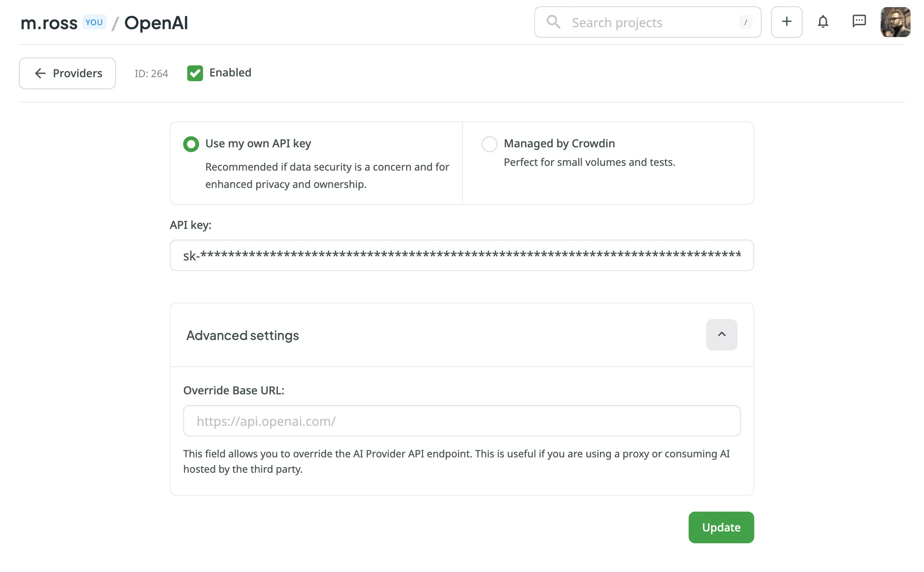Click the YOU badge beside m.ross
Image resolution: width=924 pixels, height=572 pixels.
point(94,22)
